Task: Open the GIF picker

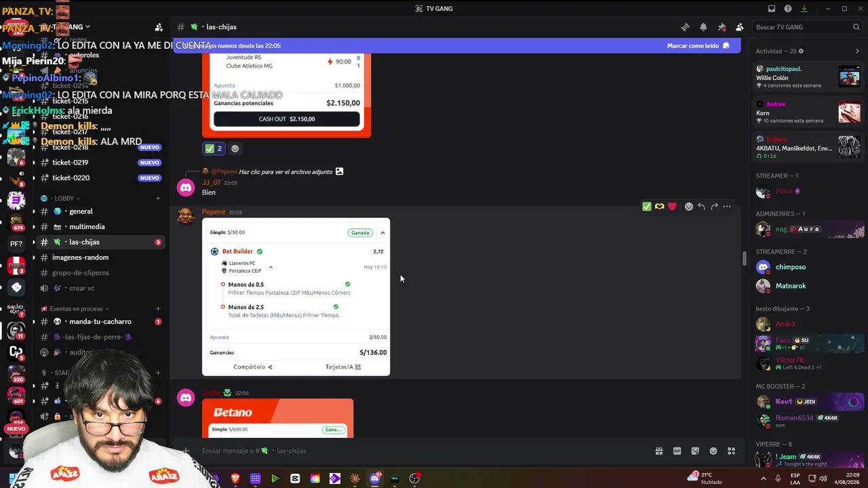Action: (677, 451)
